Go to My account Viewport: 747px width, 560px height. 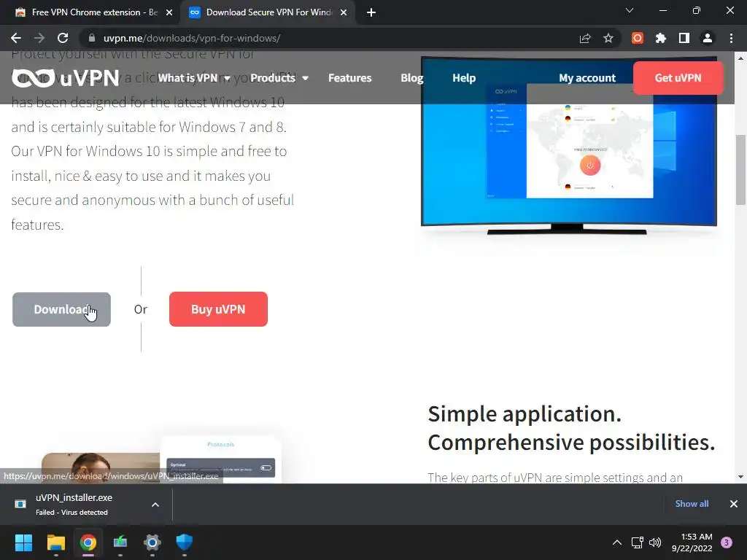(587, 78)
